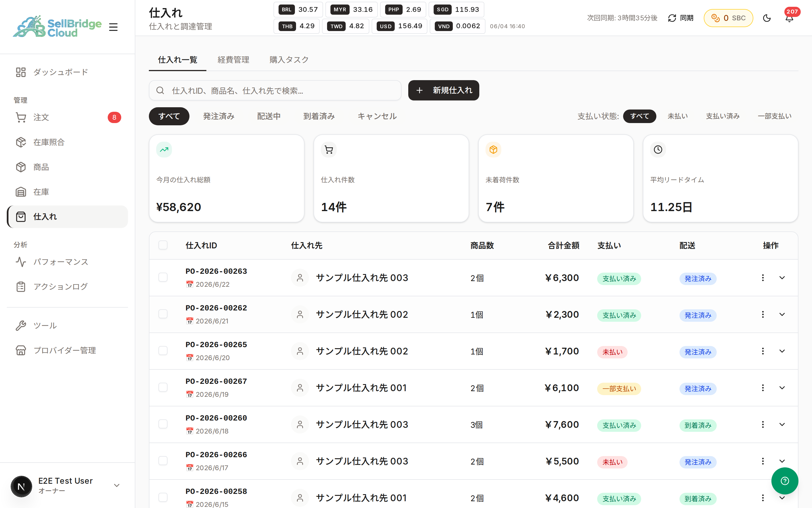This screenshot has width=812, height=508.
Task: Filter payment status by 未払い
Action: (678, 116)
